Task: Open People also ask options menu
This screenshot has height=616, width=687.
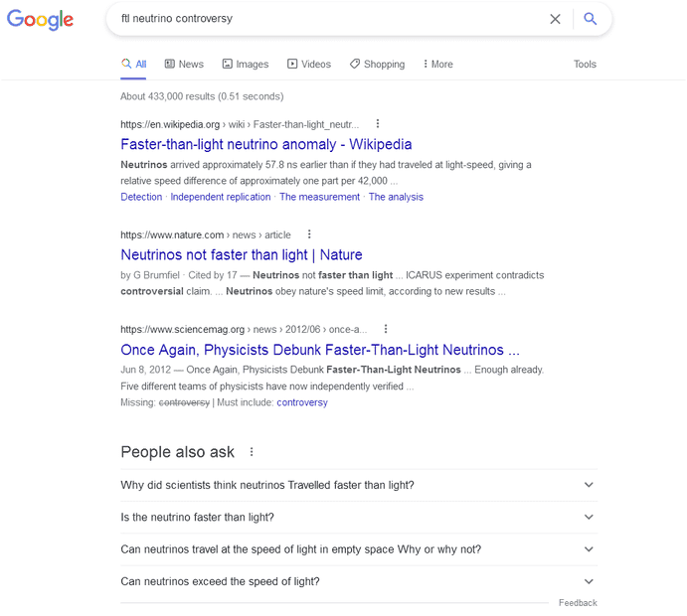Action: point(252,452)
